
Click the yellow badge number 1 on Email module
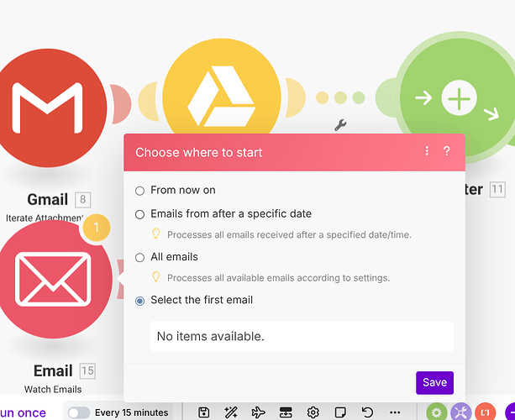96,228
